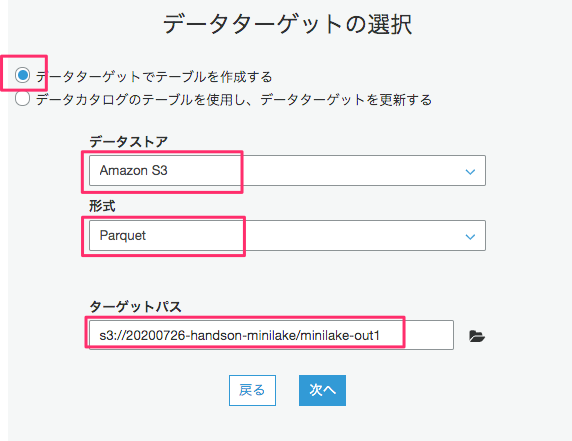Open the S3 folder browser icon

477,336
